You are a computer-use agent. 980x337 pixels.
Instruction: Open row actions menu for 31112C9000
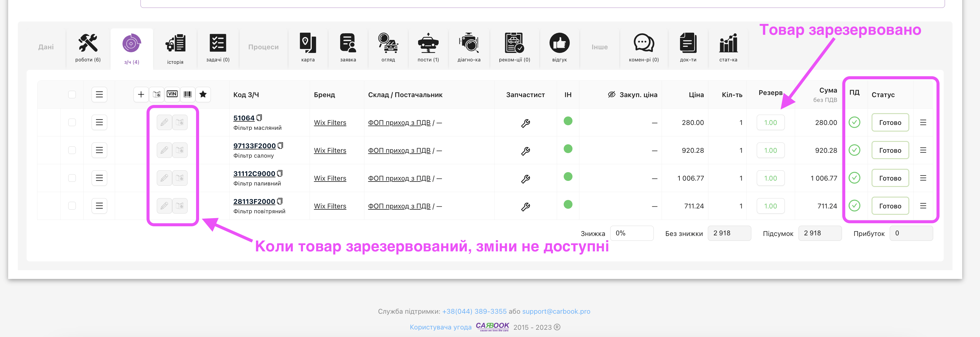[99, 178]
